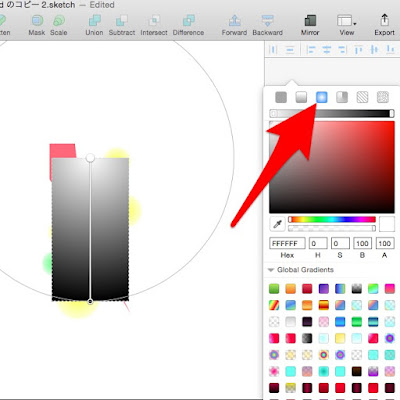Click the white current-color preview box
The height and width of the screenshot is (400, 400).
[x=387, y=224]
